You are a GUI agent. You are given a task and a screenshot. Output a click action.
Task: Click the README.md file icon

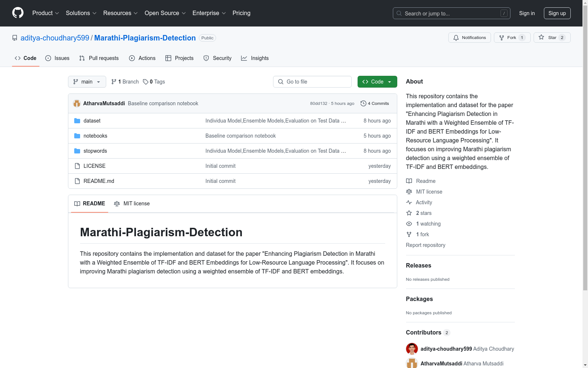click(x=77, y=181)
